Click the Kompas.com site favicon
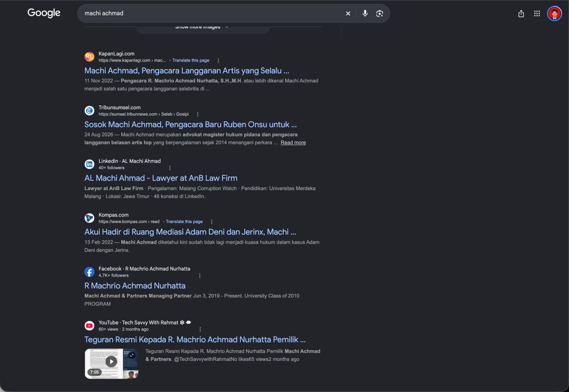The height and width of the screenshot is (392, 569). pyautogui.click(x=89, y=218)
